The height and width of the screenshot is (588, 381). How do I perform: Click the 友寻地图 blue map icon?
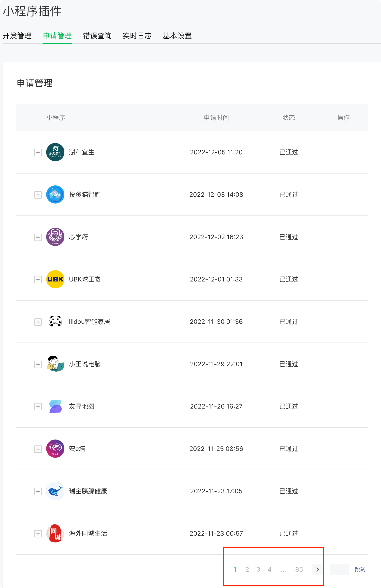click(x=55, y=406)
